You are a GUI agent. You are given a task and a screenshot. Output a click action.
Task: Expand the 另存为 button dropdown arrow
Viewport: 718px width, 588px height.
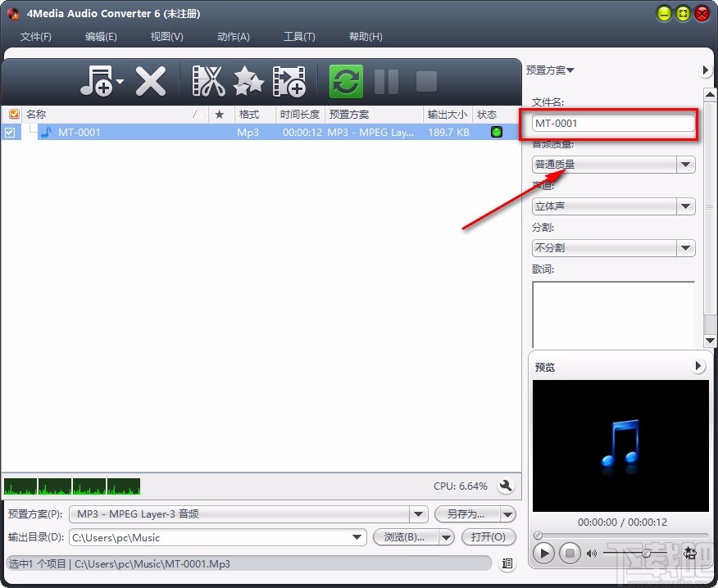pyautogui.click(x=507, y=514)
